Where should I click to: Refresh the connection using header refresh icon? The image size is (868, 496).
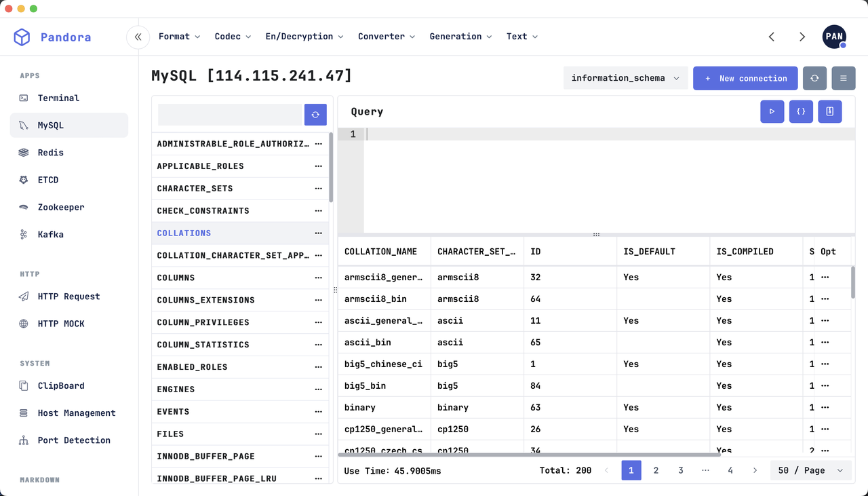[814, 78]
